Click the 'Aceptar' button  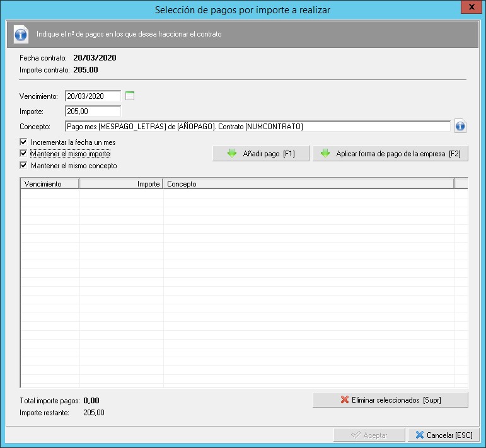369,435
